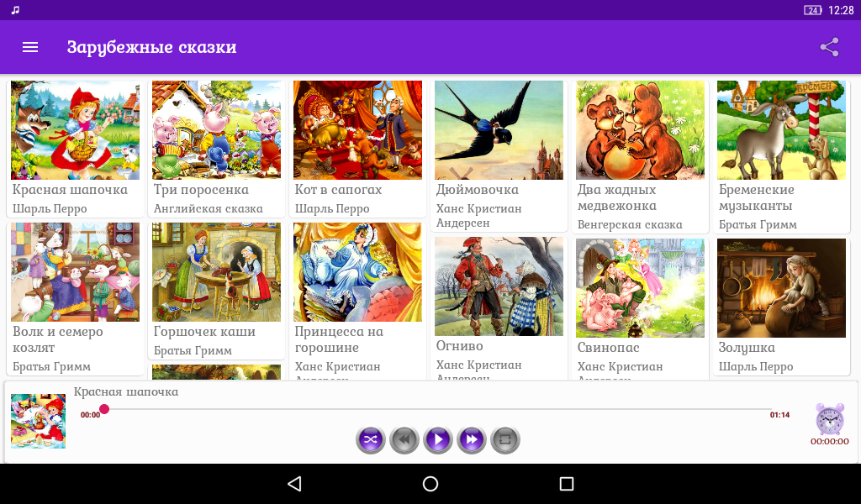This screenshot has height=504, width=861.
Task: Select the title Волк и семеро козлят
Action: point(58,339)
